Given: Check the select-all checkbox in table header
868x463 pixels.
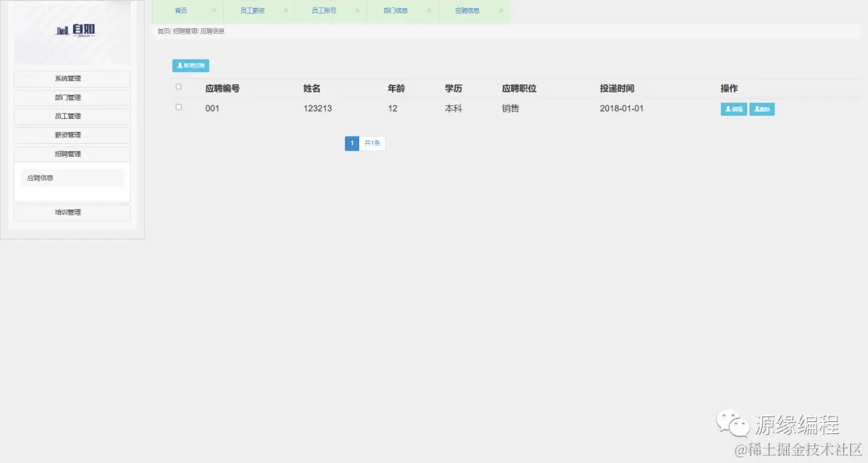Looking at the screenshot, I should pos(178,88).
